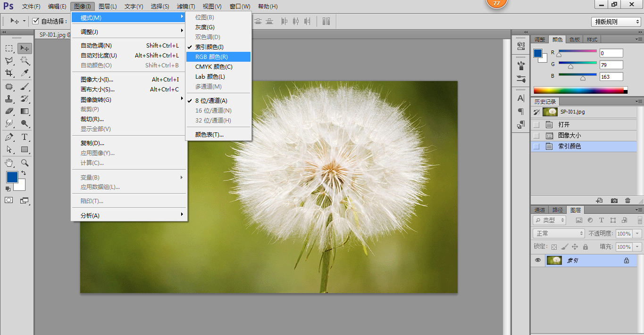
Task: Select the Move tool in the toolbox
Action: click(x=25, y=49)
